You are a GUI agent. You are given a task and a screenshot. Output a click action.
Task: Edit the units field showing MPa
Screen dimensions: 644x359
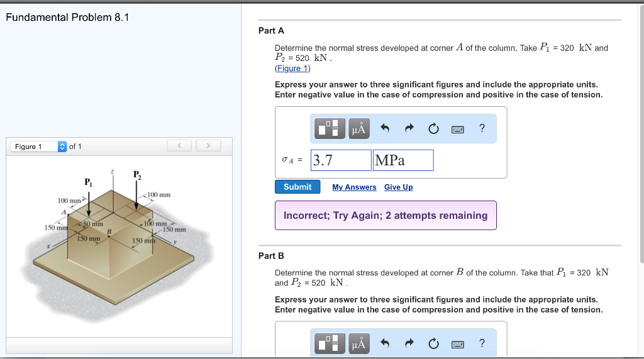point(403,160)
